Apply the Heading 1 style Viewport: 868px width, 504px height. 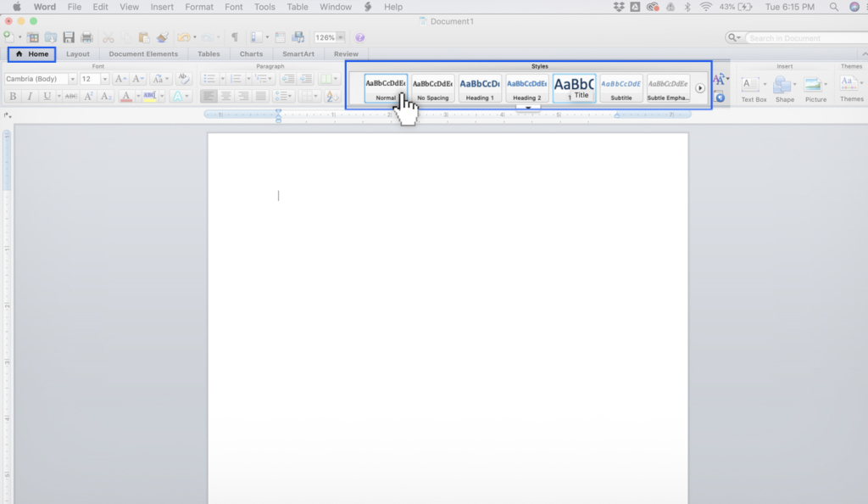click(x=480, y=87)
